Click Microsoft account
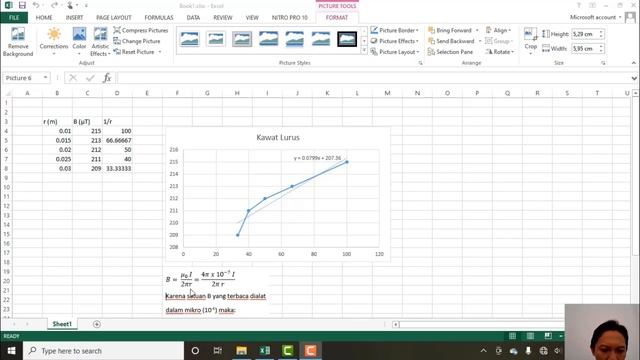Viewport: 640px width, 360px height. tap(593, 17)
